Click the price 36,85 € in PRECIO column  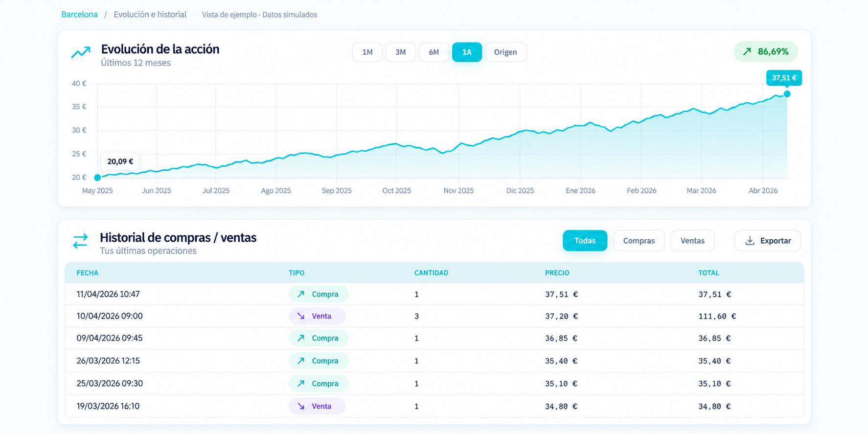coord(561,338)
